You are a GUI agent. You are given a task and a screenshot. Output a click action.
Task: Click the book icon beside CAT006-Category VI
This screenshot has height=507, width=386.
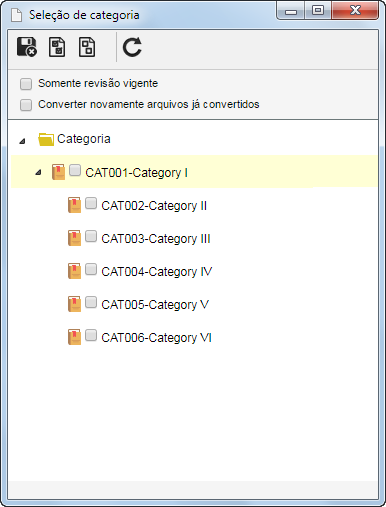click(74, 337)
